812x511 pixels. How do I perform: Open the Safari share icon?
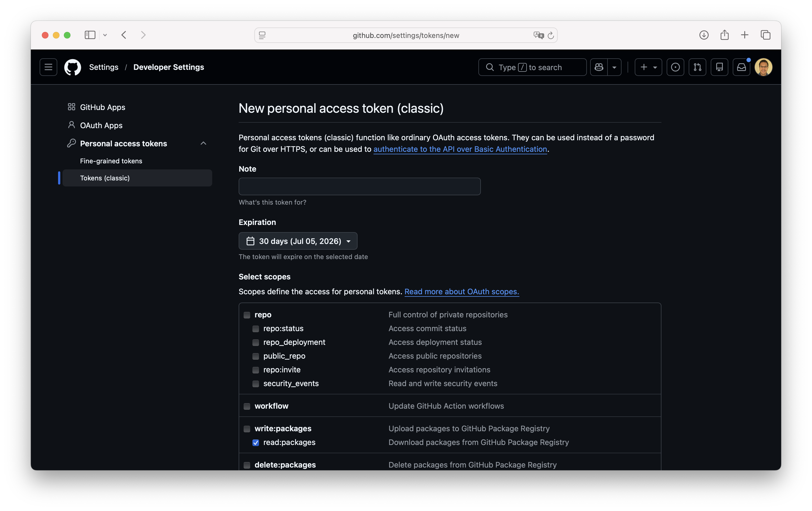(724, 35)
